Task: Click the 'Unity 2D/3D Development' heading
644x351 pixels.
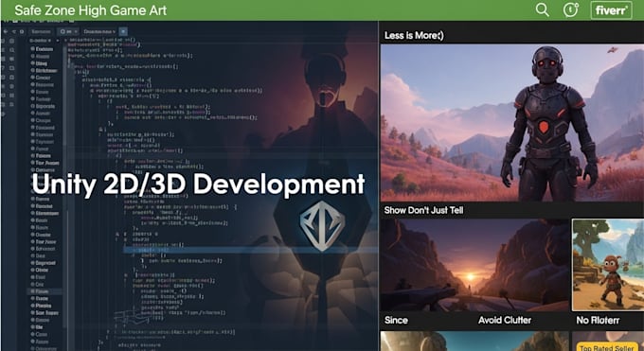Action: click(x=198, y=184)
